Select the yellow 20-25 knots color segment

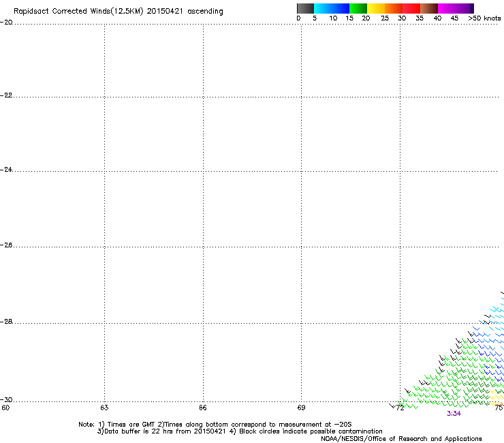(x=376, y=8)
